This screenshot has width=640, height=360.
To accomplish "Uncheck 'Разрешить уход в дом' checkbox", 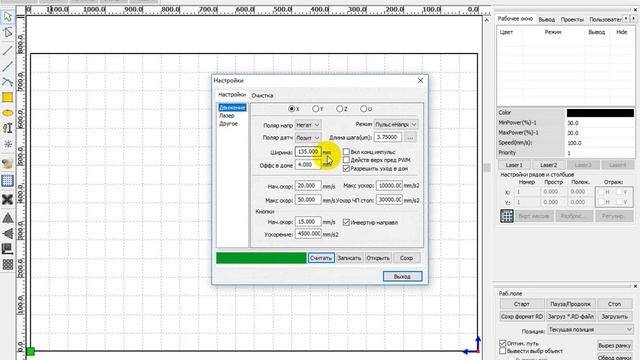I will click(x=346, y=168).
